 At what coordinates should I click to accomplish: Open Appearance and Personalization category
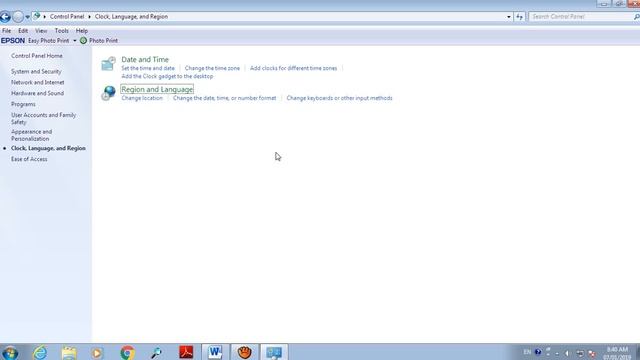click(x=31, y=135)
